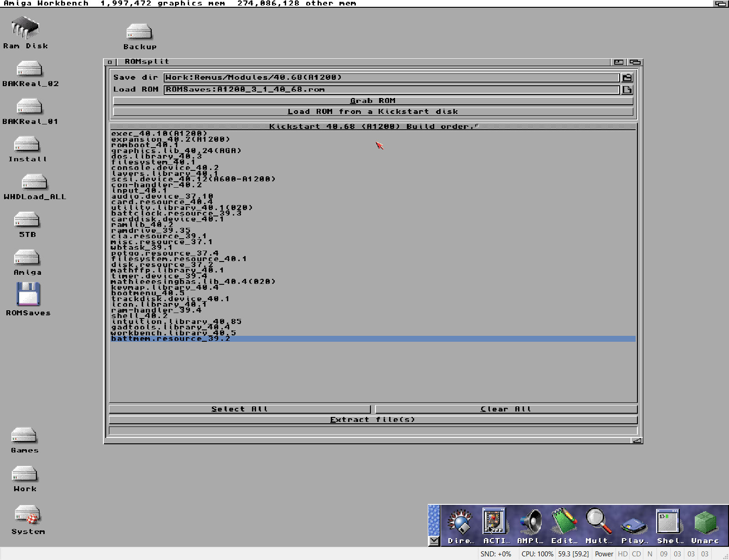
Task: Click the HD indicator in status bar
Action: (x=623, y=554)
